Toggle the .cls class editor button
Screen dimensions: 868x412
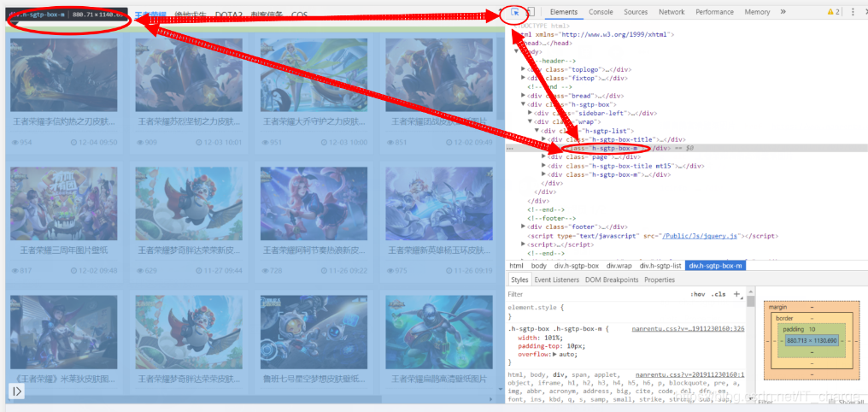pyautogui.click(x=718, y=294)
